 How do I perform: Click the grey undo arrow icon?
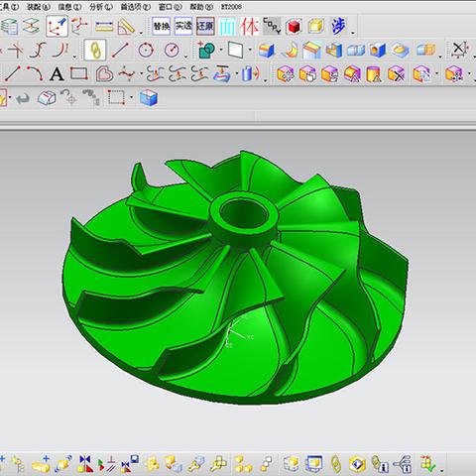pos(23,98)
